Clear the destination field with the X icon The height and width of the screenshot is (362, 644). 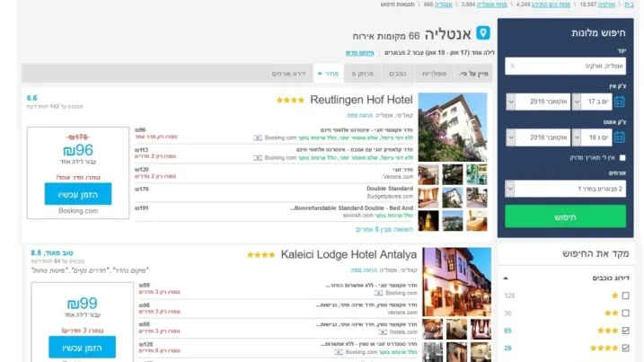coord(513,66)
